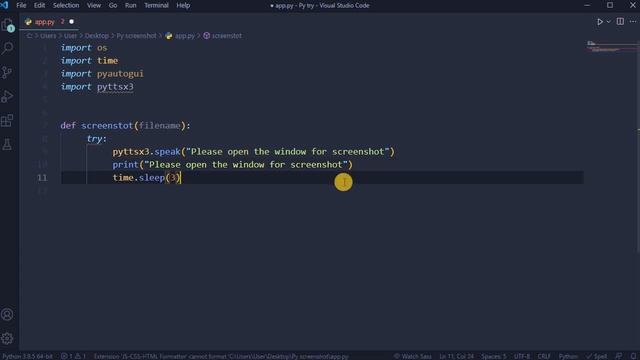Click line number 11 in gutter
The height and width of the screenshot is (360, 640).
click(x=42, y=178)
